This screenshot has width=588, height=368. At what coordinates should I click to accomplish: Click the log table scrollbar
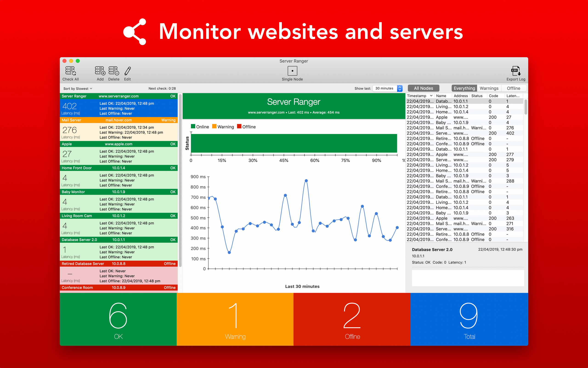[x=526, y=107]
